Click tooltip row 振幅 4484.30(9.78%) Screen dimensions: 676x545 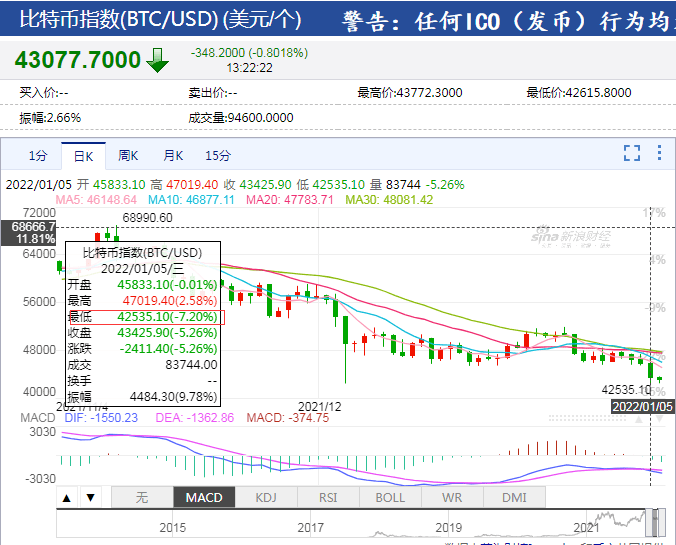point(143,397)
